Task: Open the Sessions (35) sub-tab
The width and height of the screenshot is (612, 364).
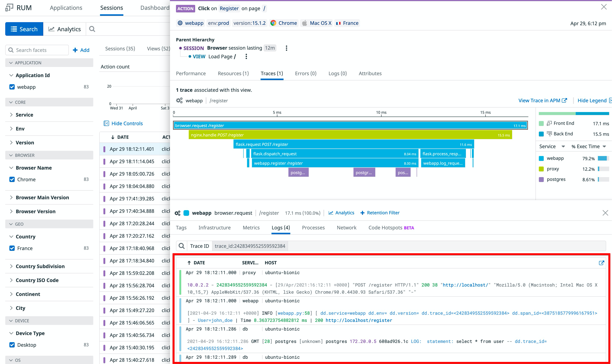Action: pyautogui.click(x=120, y=49)
